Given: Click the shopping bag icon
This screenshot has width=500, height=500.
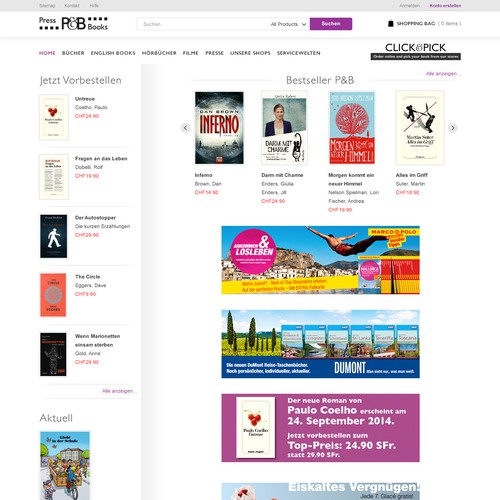Looking at the screenshot, I should [x=390, y=24].
